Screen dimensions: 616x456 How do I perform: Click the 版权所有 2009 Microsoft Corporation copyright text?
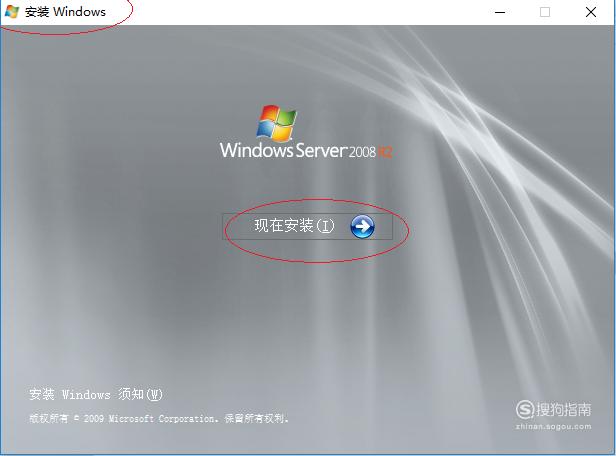click(159, 418)
